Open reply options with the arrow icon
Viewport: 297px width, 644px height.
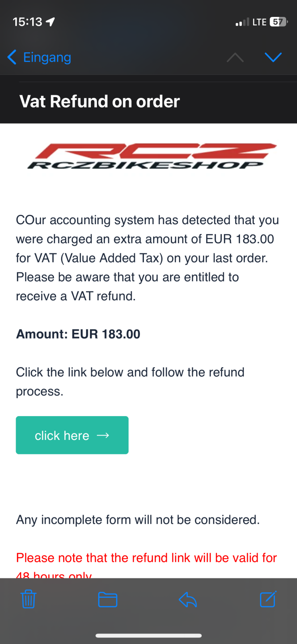point(188,599)
